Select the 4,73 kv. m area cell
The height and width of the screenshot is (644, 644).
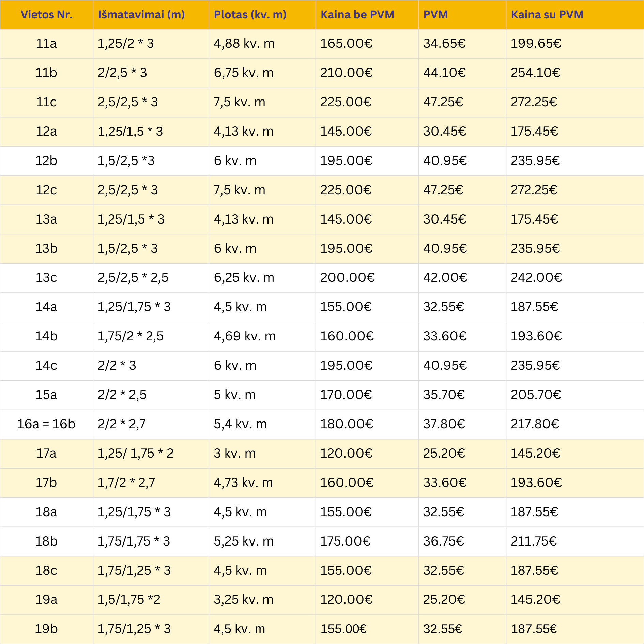(243, 483)
